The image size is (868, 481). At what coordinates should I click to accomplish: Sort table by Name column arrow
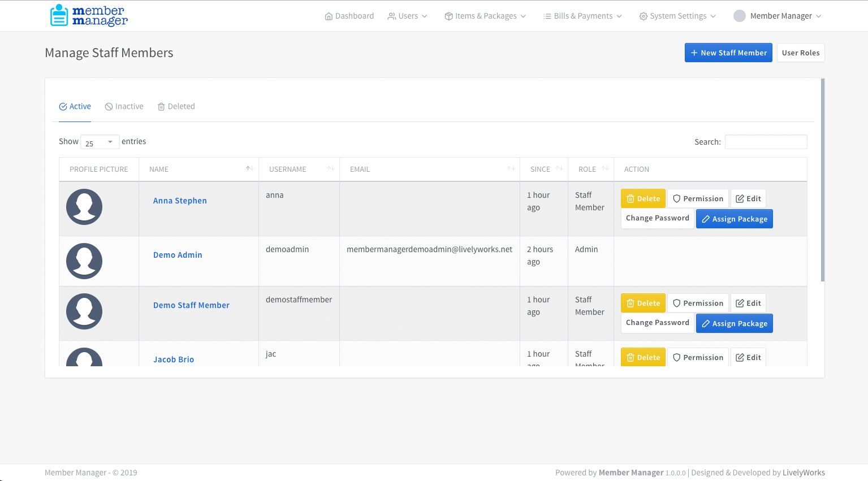tap(249, 169)
